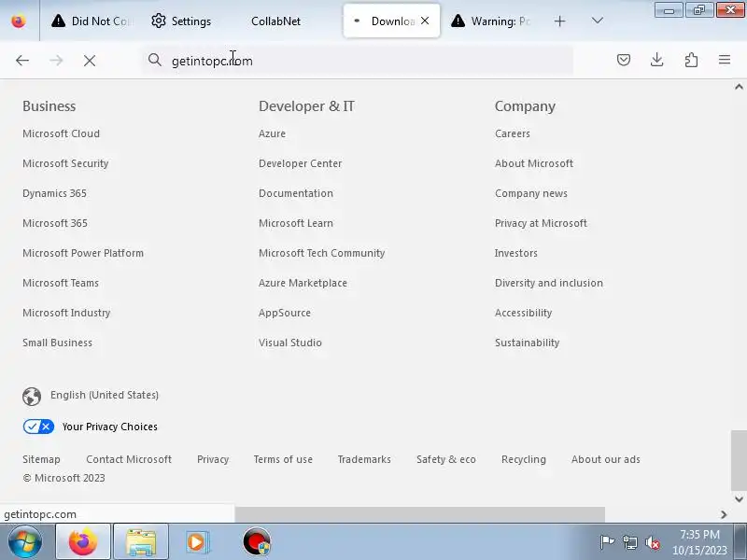Open the Safety & eco footer link
The height and width of the screenshot is (560, 747).
446,459
